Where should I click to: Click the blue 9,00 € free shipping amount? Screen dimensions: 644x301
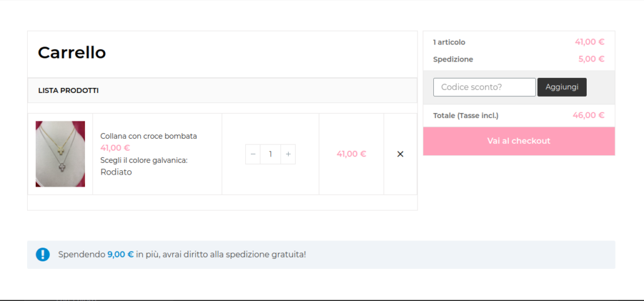click(120, 254)
